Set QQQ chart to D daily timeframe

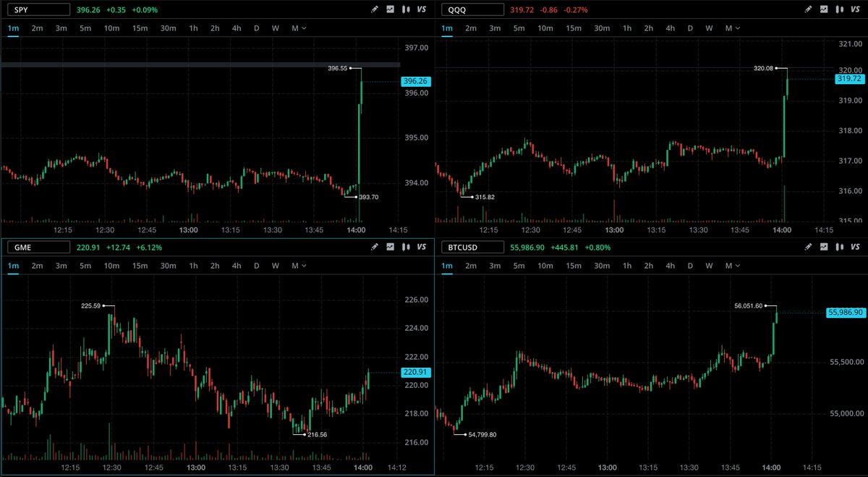click(689, 28)
